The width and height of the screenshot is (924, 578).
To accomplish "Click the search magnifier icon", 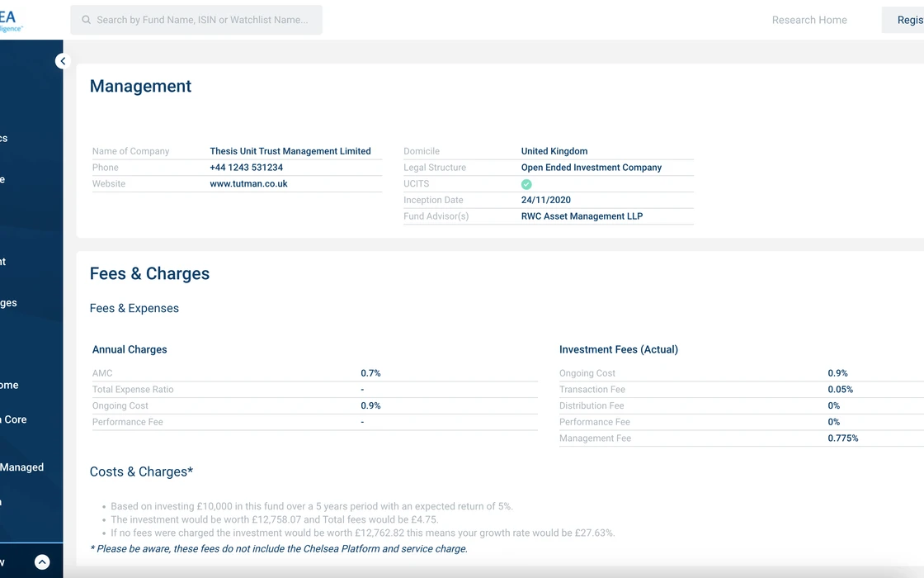I will [86, 20].
